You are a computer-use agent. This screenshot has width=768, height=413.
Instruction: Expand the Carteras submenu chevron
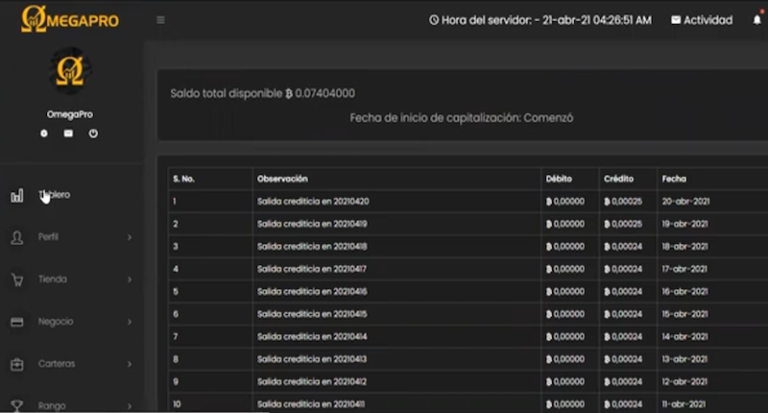(x=130, y=364)
